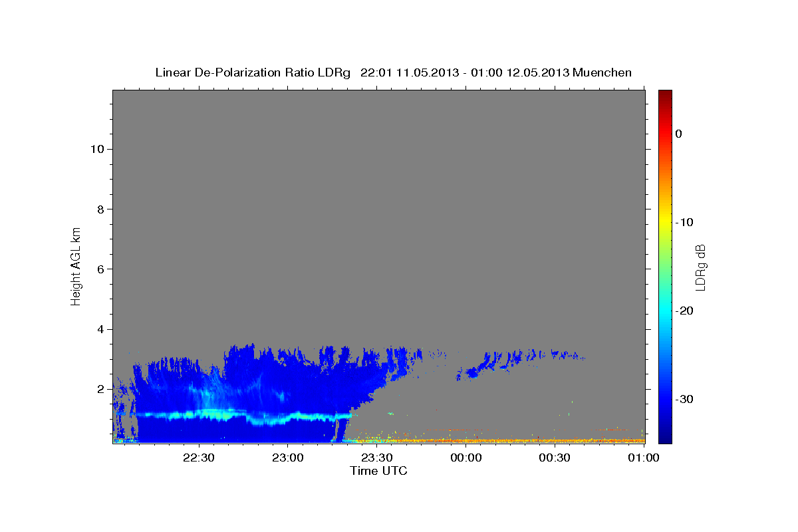Select the 00:00 time tick label

465,458
